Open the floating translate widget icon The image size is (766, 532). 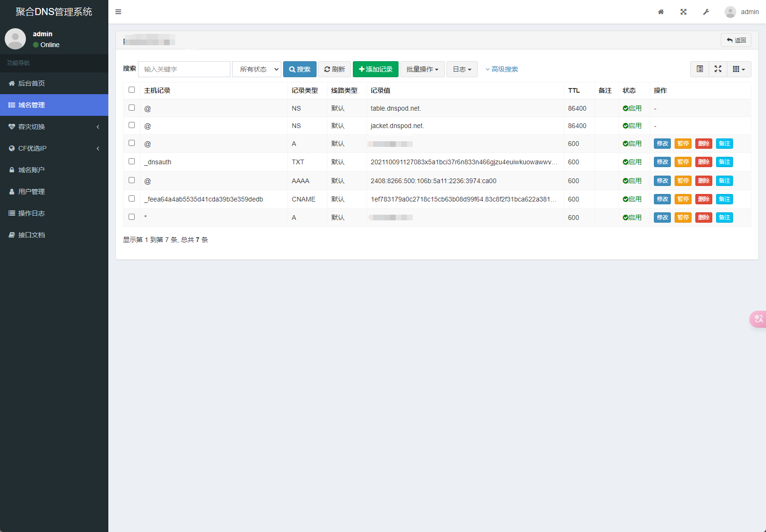tap(758, 319)
